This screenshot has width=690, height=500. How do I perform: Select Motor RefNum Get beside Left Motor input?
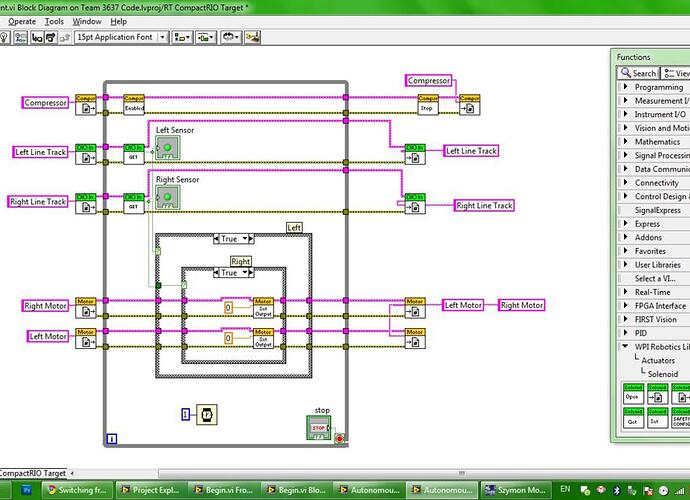coord(85,338)
